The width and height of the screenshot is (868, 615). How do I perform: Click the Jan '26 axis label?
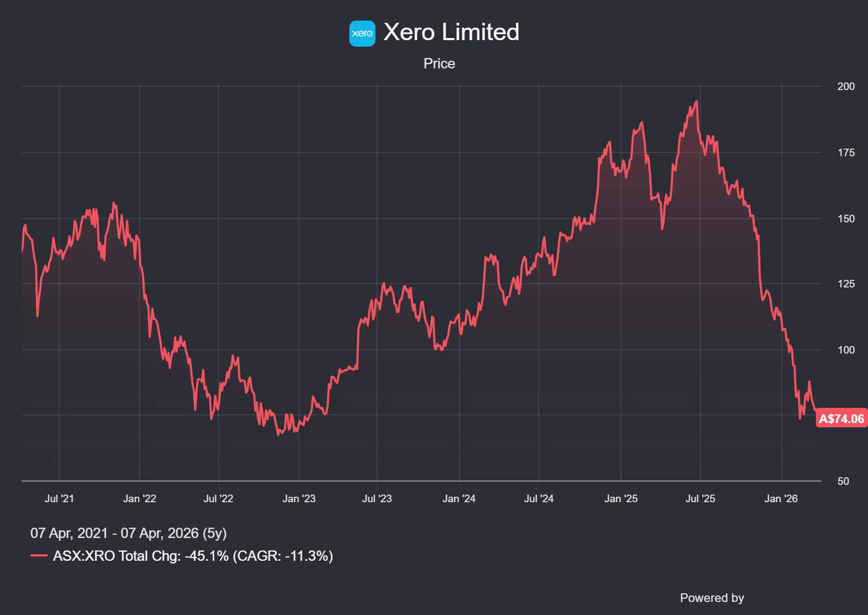click(781, 498)
